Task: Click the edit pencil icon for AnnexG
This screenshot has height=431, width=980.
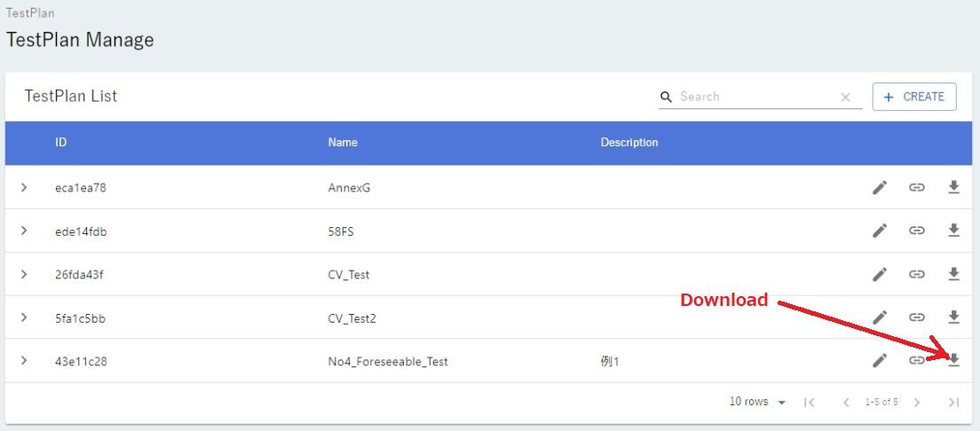Action: tap(880, 187)
